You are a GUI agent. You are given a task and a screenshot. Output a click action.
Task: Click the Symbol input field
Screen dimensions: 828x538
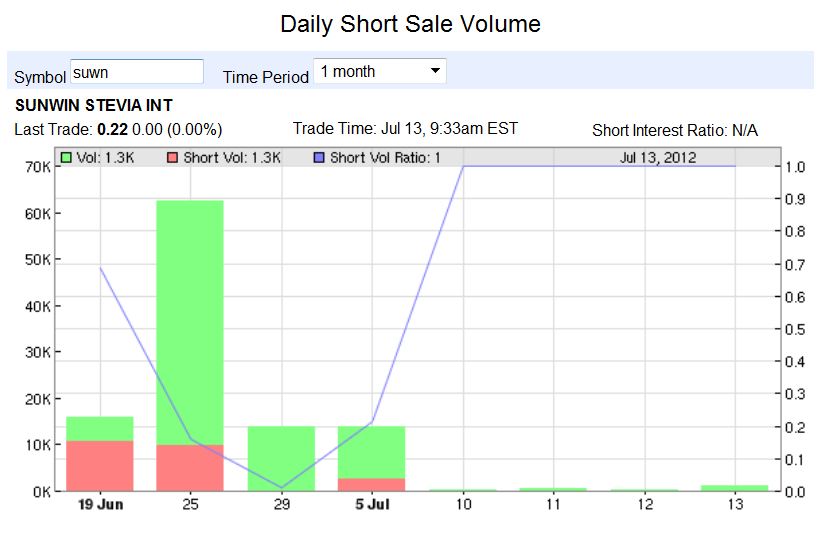click(136, 72)
